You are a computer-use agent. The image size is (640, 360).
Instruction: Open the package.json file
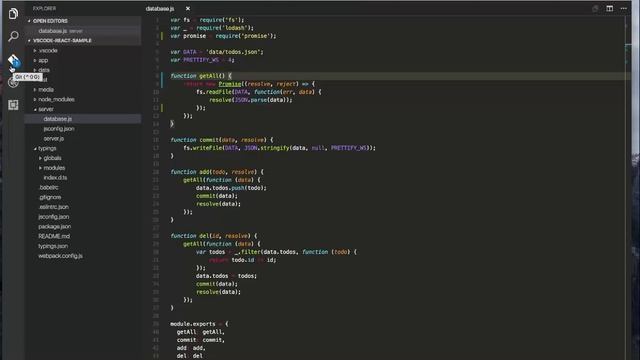pos(54,227)
